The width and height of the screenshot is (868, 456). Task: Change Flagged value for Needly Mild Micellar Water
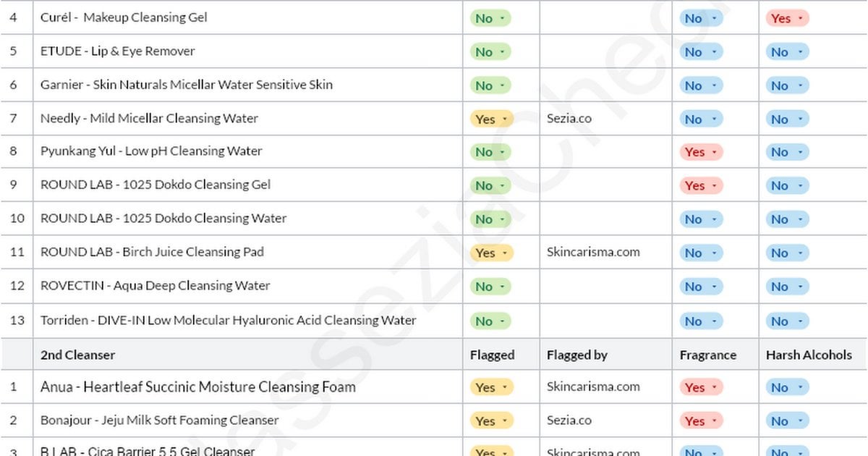click(x=491, y=119)
